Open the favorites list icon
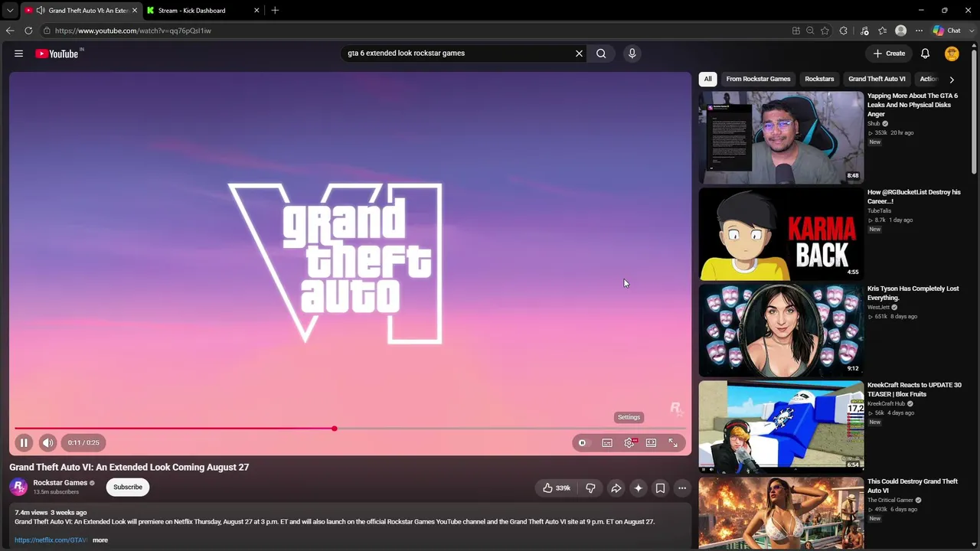The height and width of the screenshot is (551, 980). [x=883, y=31]
